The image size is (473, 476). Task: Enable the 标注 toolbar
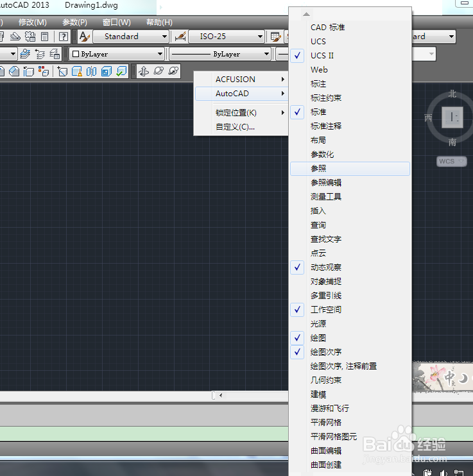tap(350, 84)
